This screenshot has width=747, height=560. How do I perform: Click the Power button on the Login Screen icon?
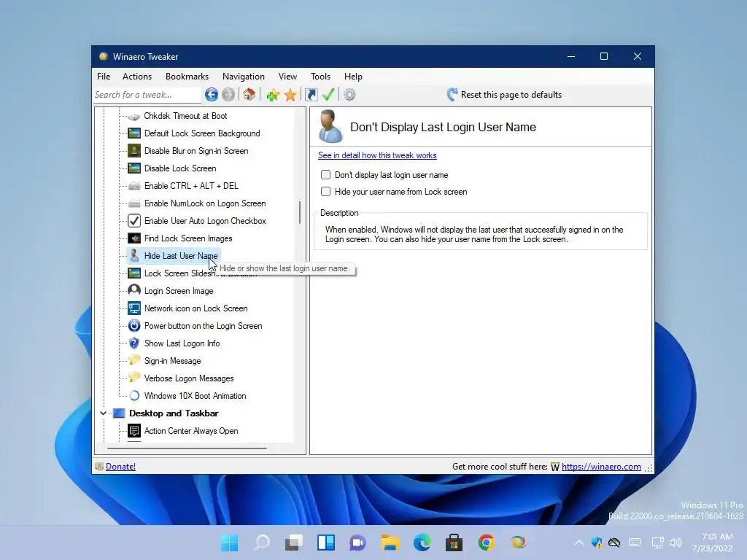pos(134,326)
